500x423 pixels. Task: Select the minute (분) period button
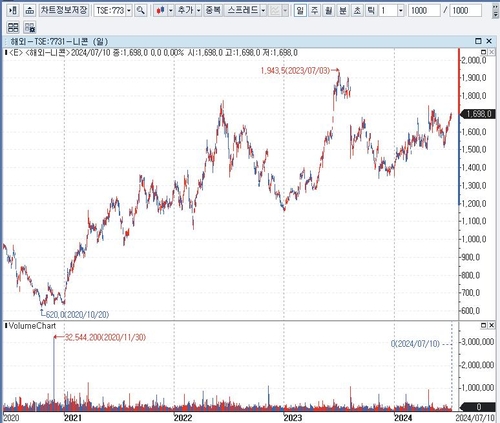click(343, 11)
